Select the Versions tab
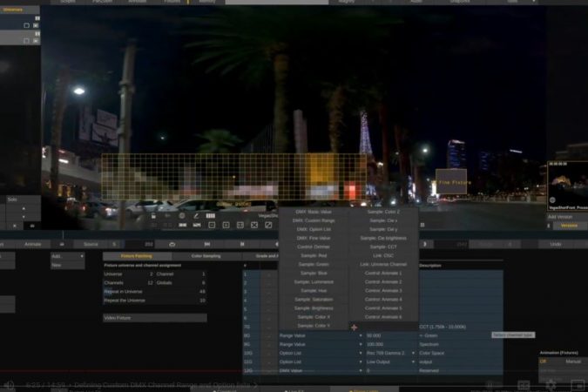 568,226
